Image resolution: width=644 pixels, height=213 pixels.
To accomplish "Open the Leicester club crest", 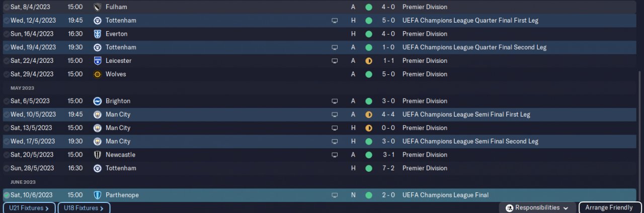I will tap(98, 61).
